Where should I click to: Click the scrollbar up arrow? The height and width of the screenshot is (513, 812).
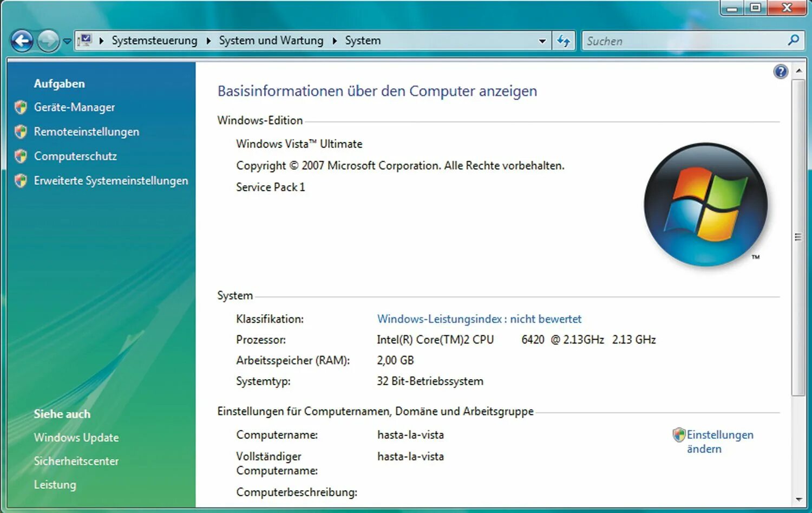[x=798, y=71]
